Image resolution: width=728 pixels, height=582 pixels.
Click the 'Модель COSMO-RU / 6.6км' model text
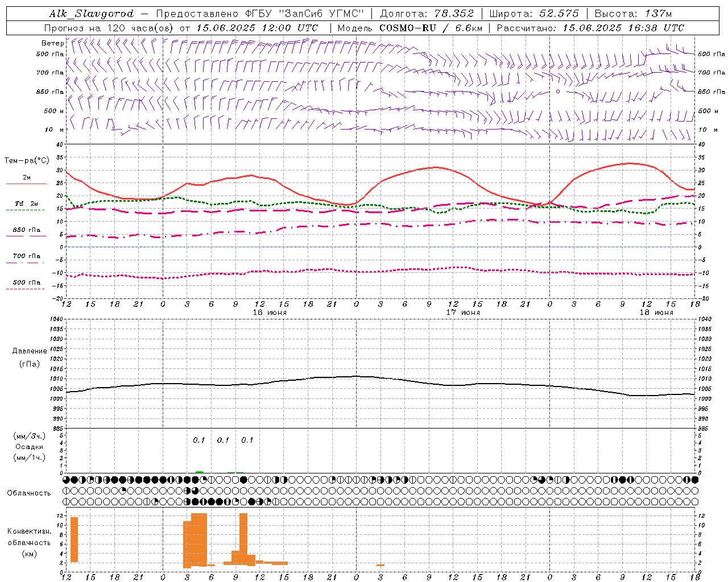pos(409,28)
